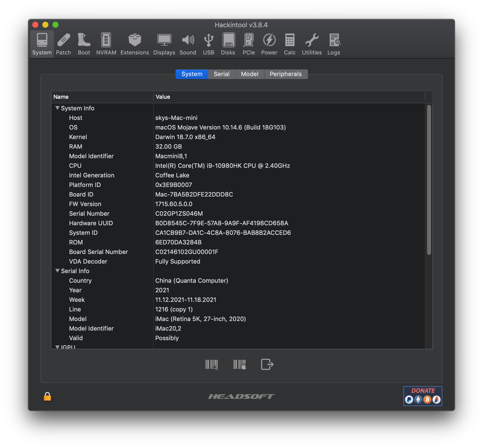Viewport: 483px width, 448px height.
Task: Select the Valid row
Action: 238,338
